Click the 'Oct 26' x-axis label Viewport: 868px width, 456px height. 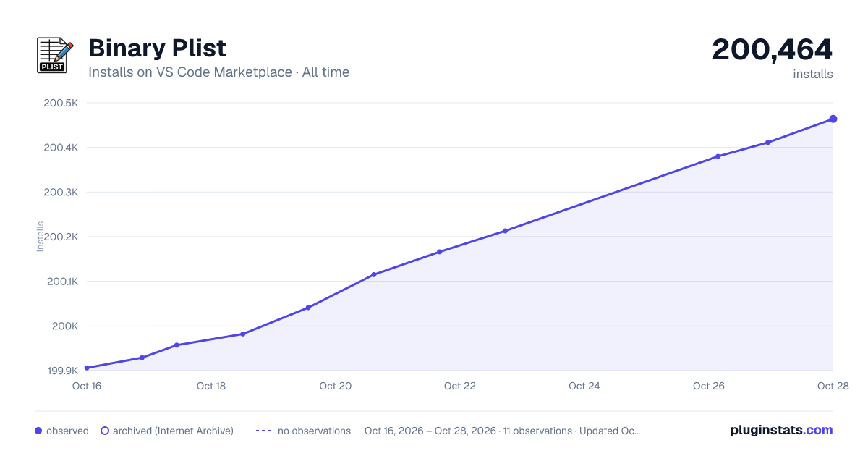coord(709,386)
